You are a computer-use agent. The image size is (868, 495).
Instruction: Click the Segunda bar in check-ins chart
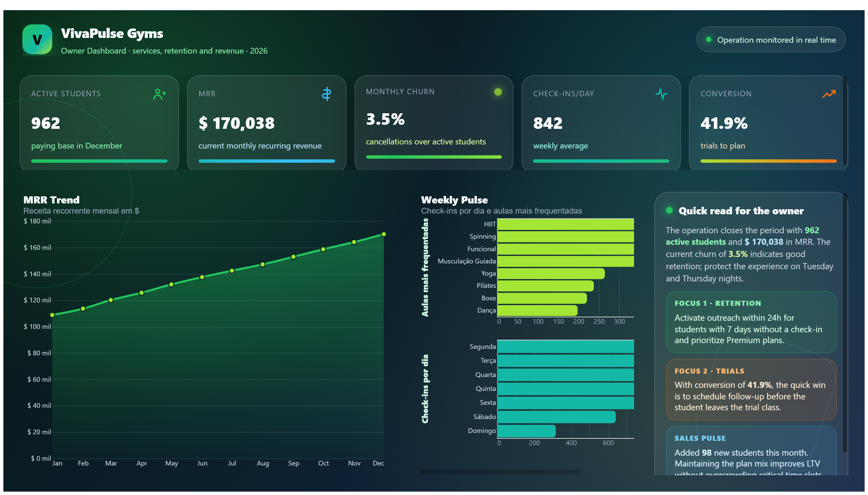(566, 347)
